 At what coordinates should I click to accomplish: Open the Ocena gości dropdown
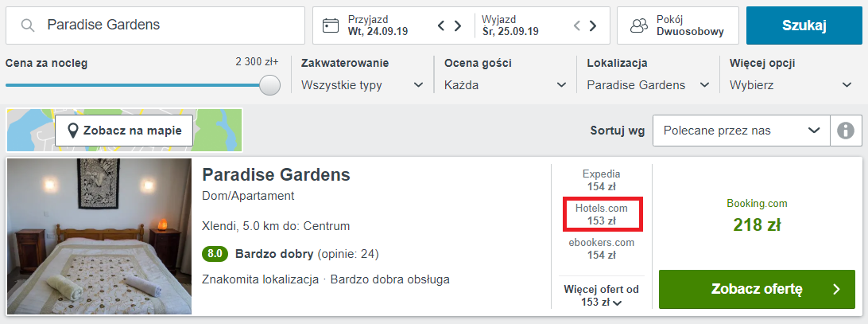pyautogui.click(x=506, y=85)
